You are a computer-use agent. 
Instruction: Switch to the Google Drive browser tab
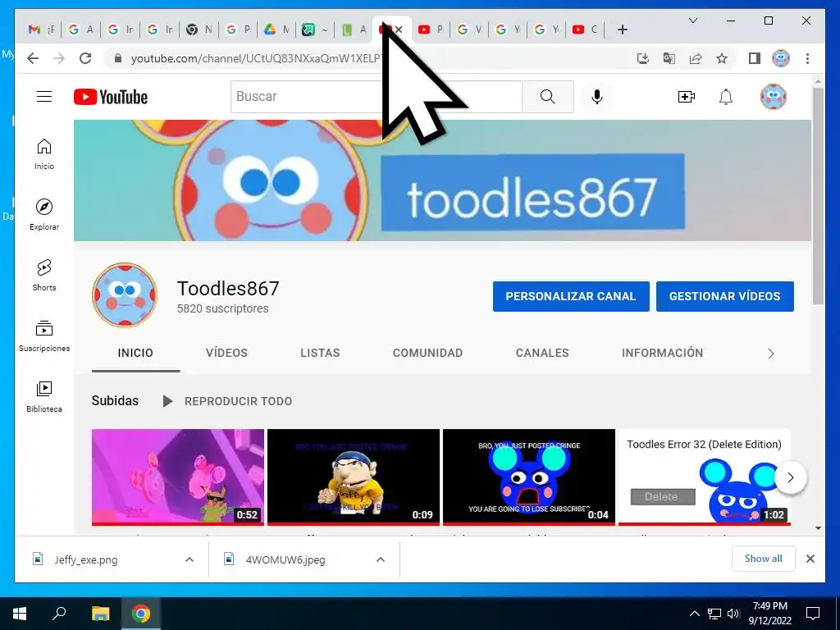pos(277,30)
